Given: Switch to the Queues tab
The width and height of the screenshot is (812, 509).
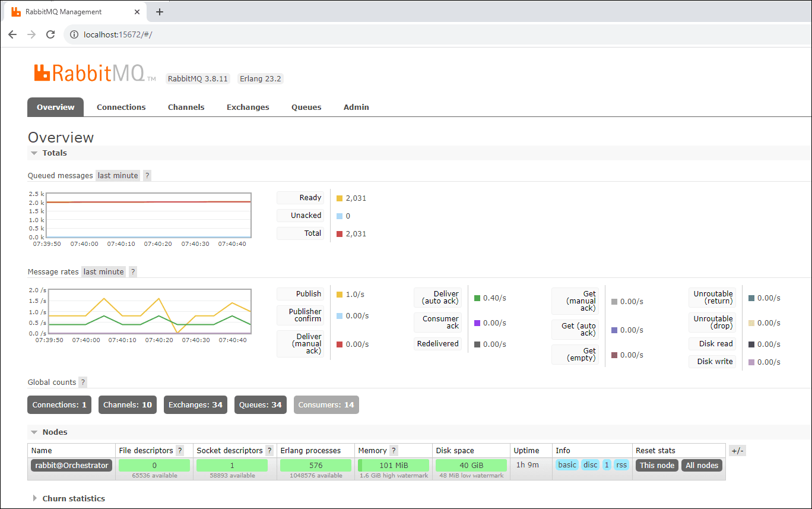Looking at the screenshot, I should coord(306,108).
